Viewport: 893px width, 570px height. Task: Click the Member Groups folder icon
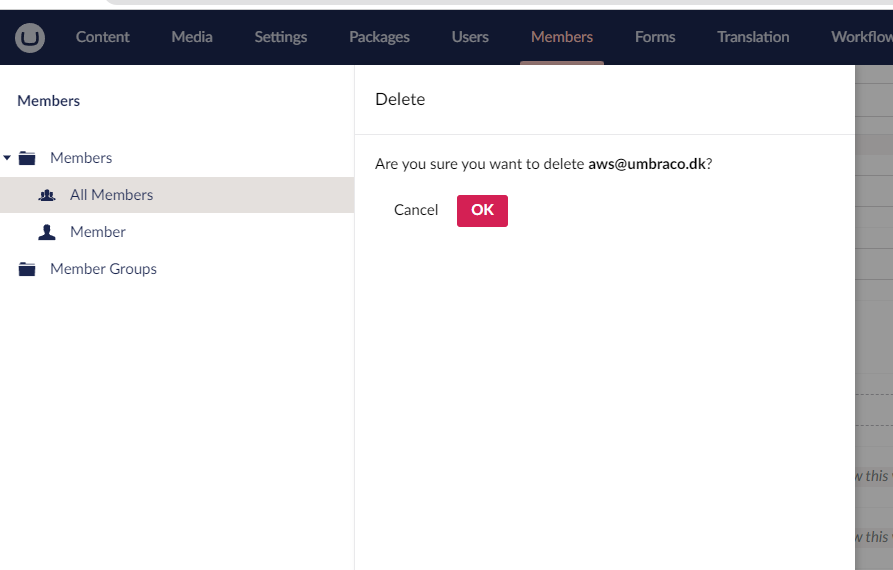point(27,269)
